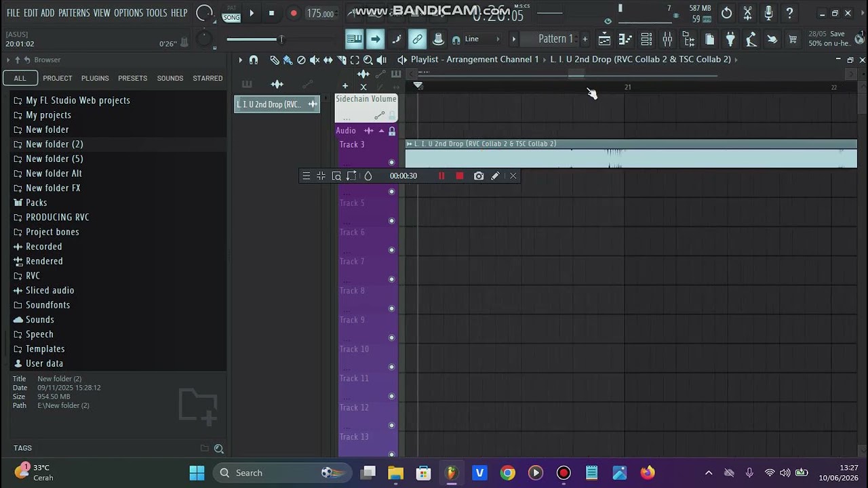Expand the playlist options menu arrow

(x=240, y=60)
